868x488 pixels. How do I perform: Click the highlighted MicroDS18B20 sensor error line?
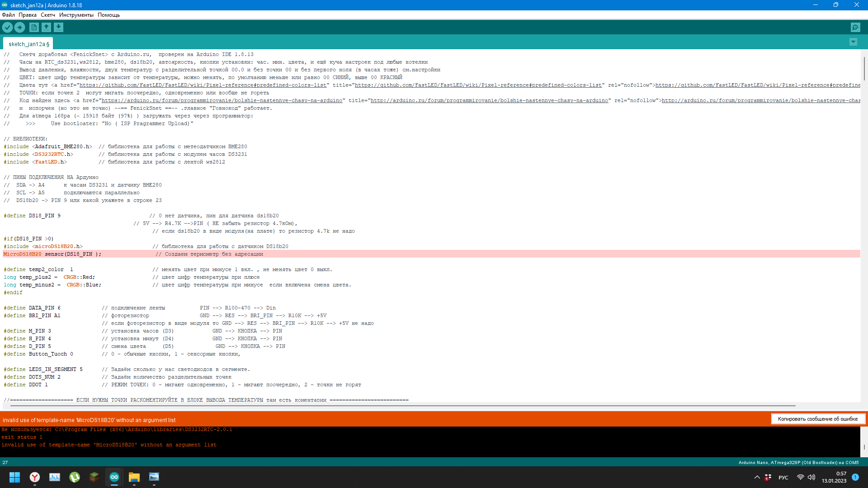tap(181, 254)
